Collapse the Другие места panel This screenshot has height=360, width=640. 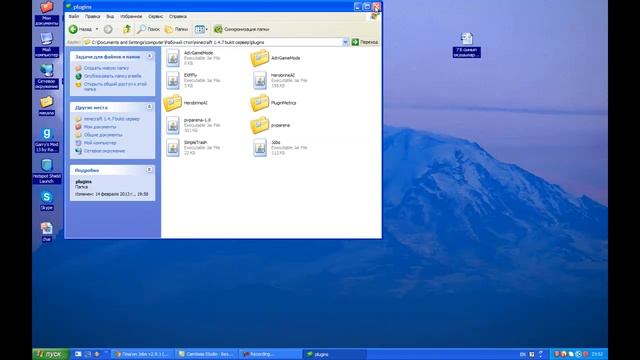tap(149, 107)
